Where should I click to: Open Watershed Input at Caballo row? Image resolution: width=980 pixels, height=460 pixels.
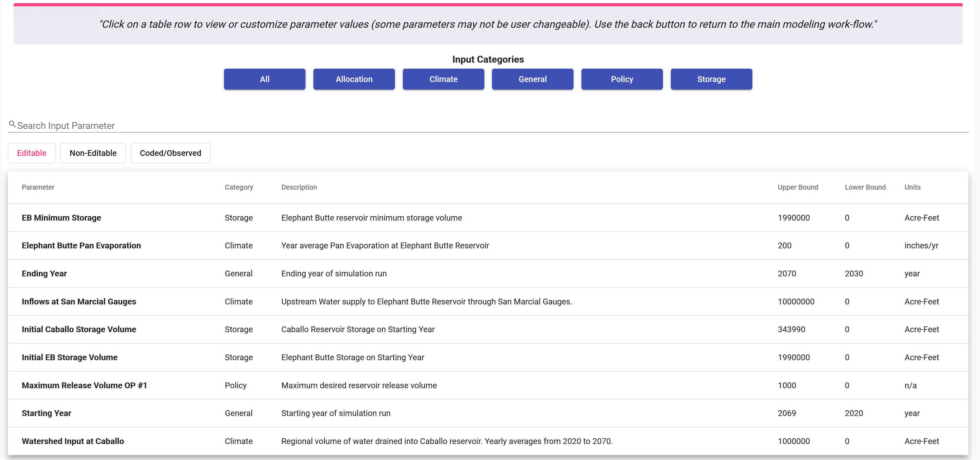(x=488, y=441)
